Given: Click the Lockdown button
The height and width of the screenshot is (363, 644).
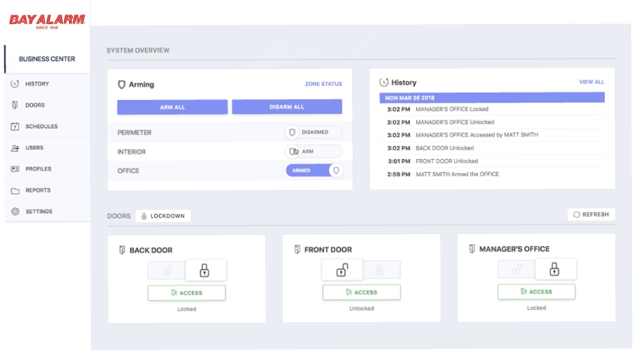Looking at the screenshot, I should 163,216.
